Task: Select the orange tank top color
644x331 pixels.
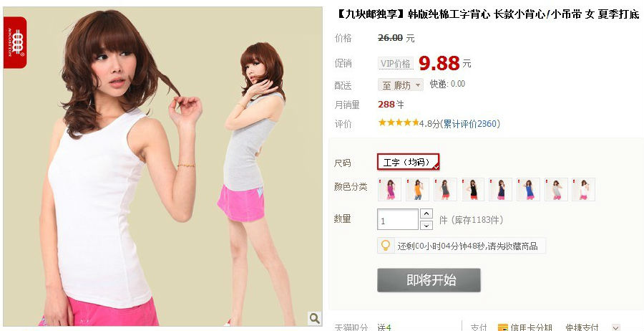Action: click(417, 189)
